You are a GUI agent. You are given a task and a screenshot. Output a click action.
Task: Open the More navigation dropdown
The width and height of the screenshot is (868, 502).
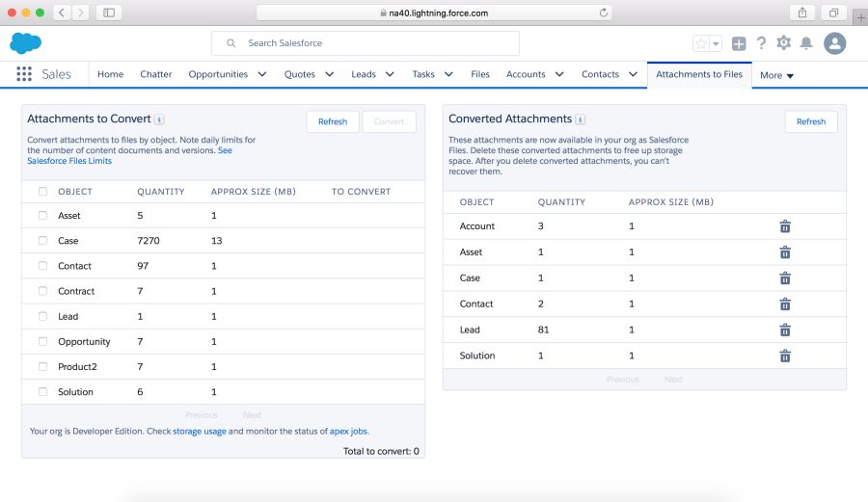pos(776,75)
